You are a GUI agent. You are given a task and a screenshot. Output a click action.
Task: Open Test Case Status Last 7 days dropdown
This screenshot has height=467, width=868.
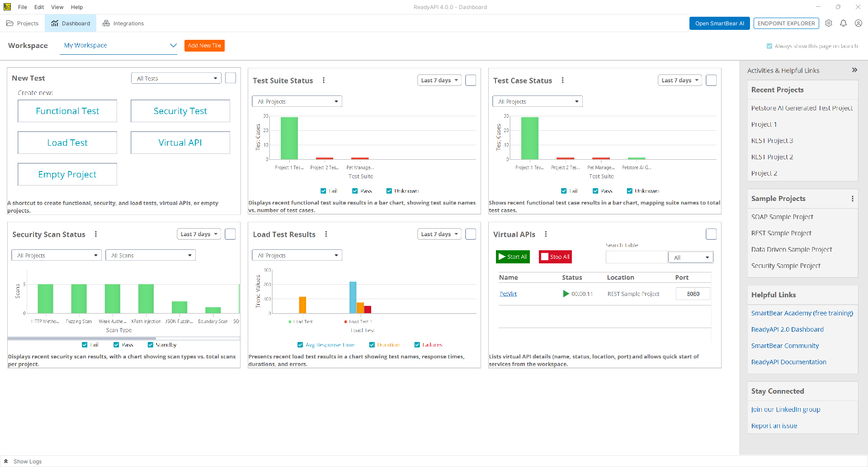[x=680, y=80]
